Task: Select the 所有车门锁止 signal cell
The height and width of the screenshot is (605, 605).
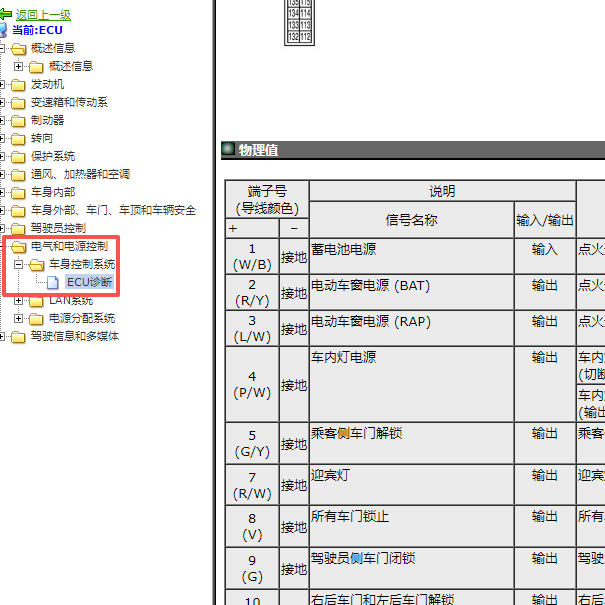Action: pyautogui.click(x=411, y=526)
